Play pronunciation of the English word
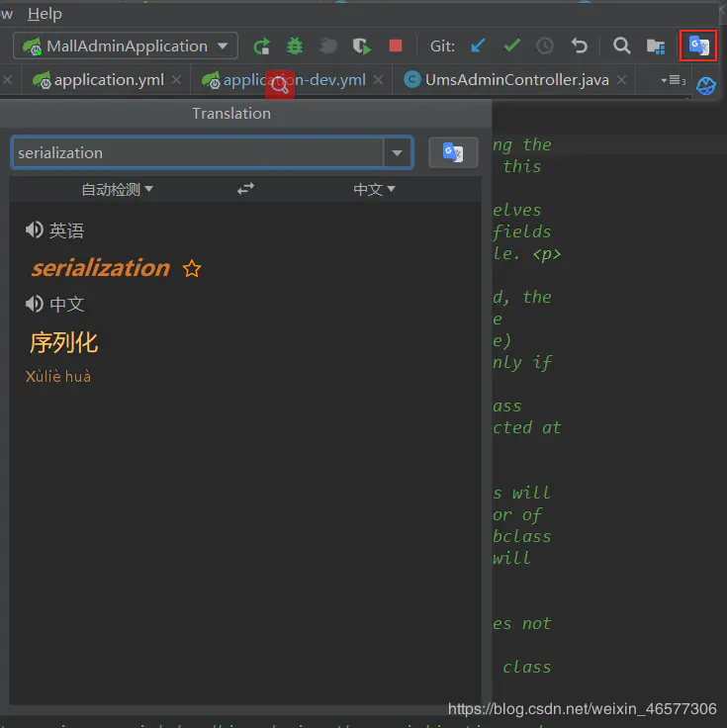Screen dimensions: 727x728 tap(35, 229)
